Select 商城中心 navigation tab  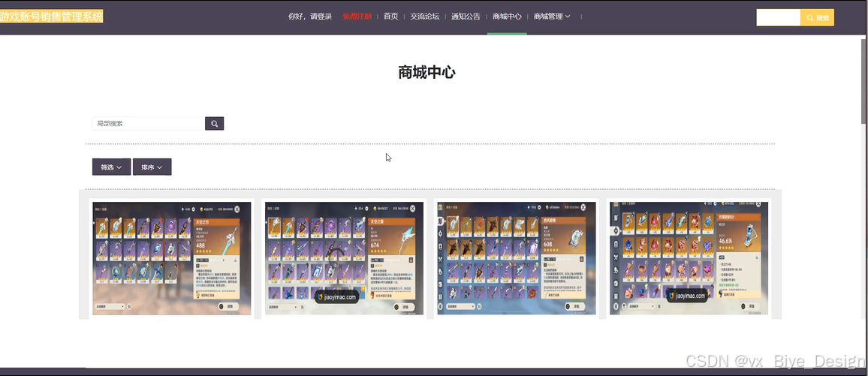(507, 17)
